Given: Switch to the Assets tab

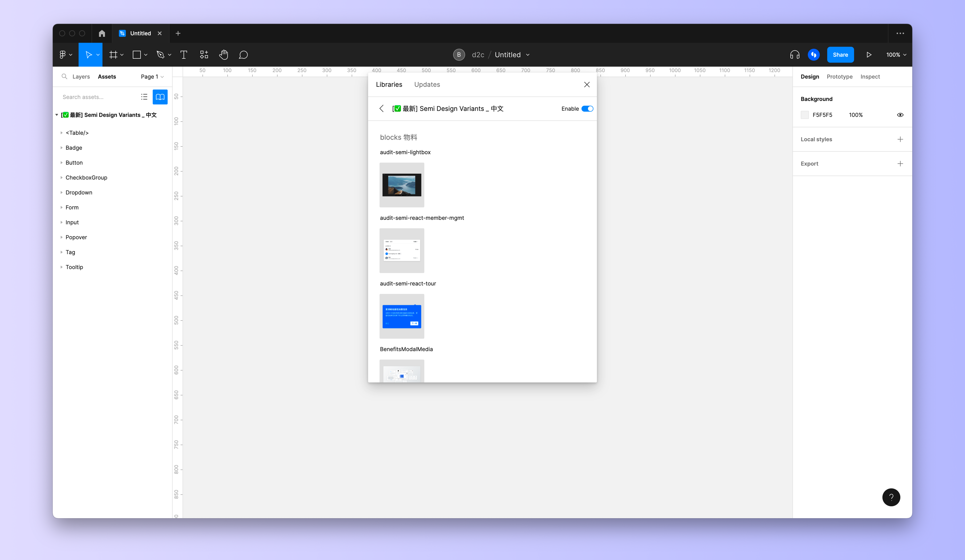Looking at the screenshot, I should 107,77.
